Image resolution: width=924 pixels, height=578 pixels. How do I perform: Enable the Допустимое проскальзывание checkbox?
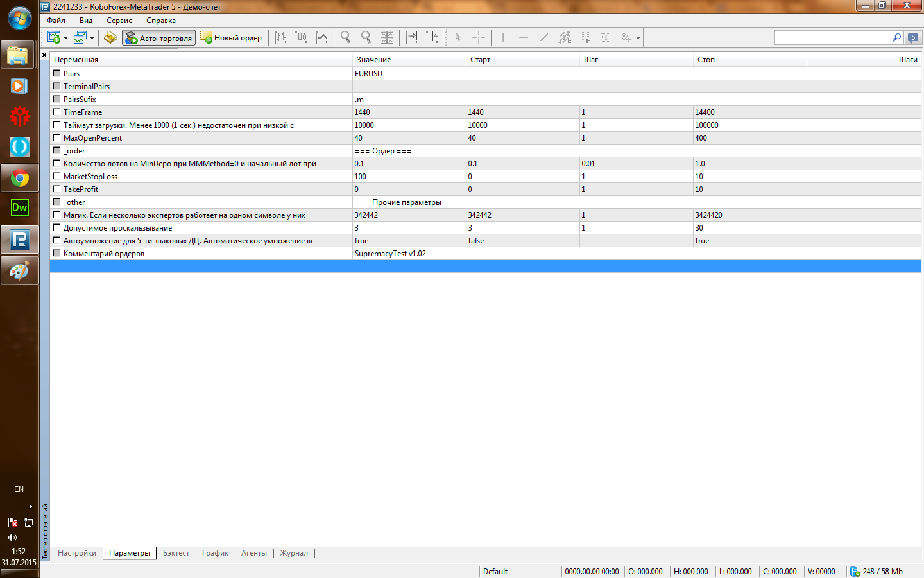[x=56, y=227]
